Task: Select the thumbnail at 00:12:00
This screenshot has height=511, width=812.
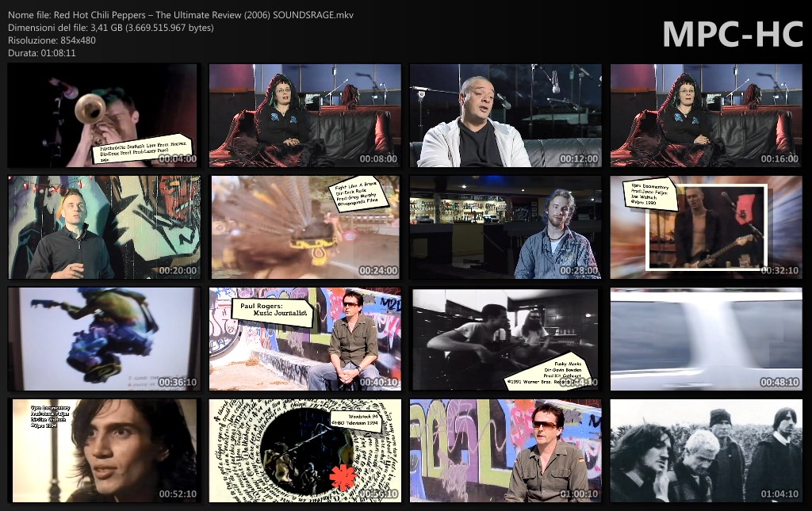Action: pyautogui.click(x=505, y=116)
